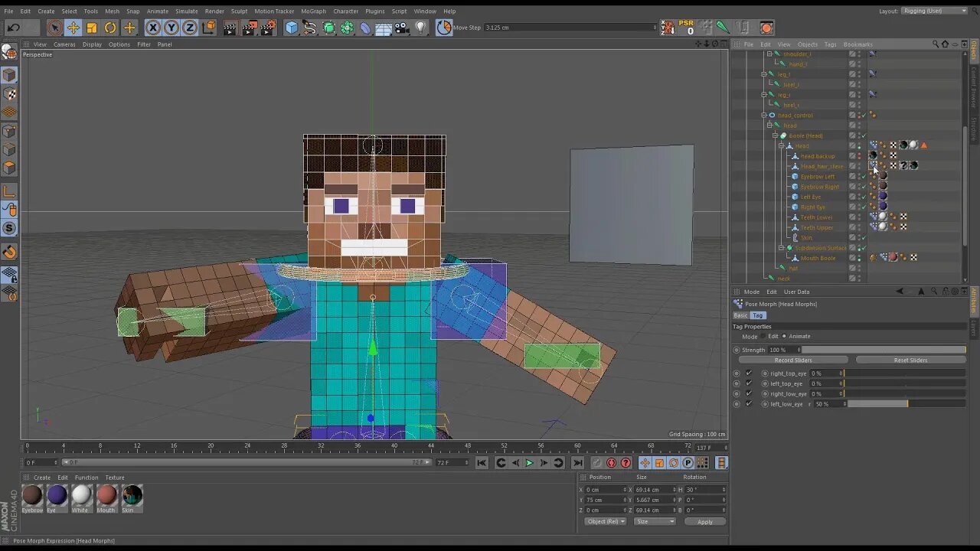Open the Object (Rel) coordinate dropdown
980x551 pixels.
pyautogui.click(x=605, y=522)
